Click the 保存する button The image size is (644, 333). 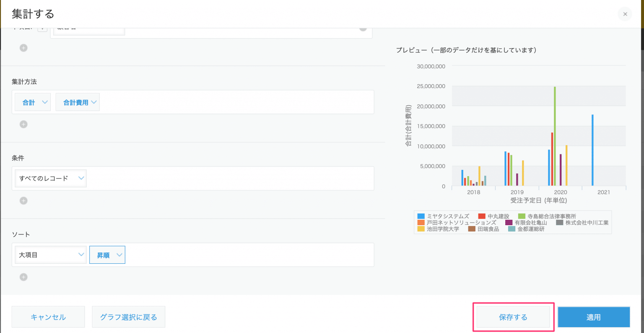click(x=513, y=317)
